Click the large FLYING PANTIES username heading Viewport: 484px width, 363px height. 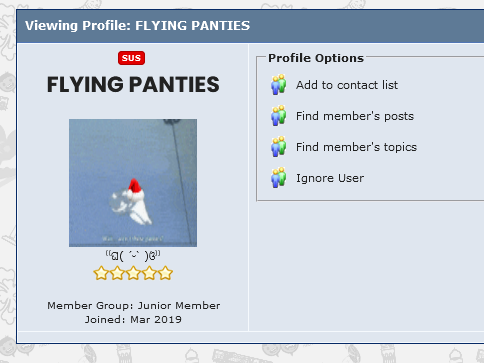[x=133, y=84]
